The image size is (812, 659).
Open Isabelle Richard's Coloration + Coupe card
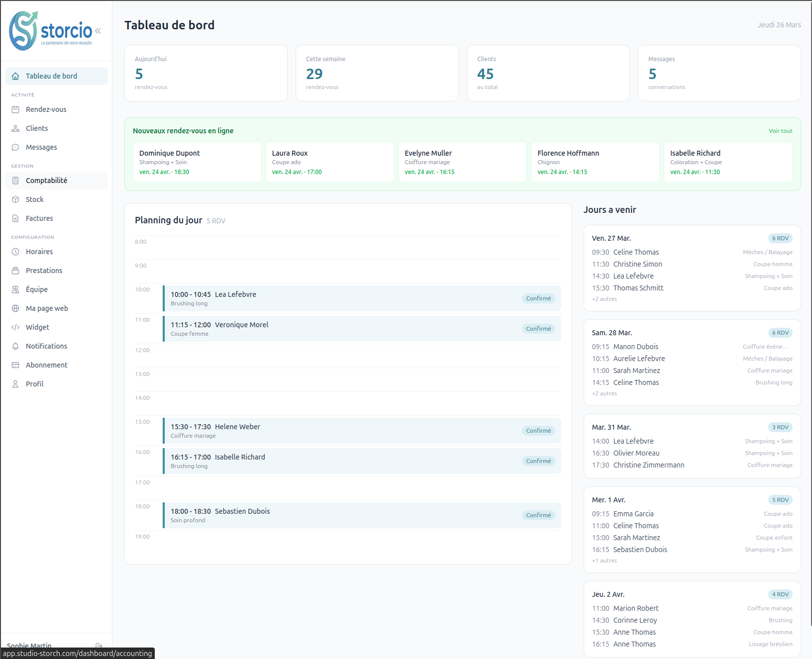(x=728, y=162)
